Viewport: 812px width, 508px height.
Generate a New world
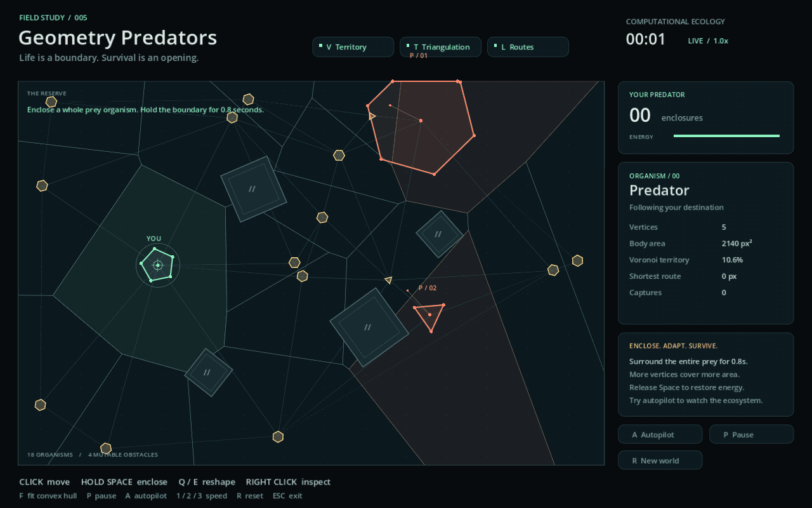[660, 460]
